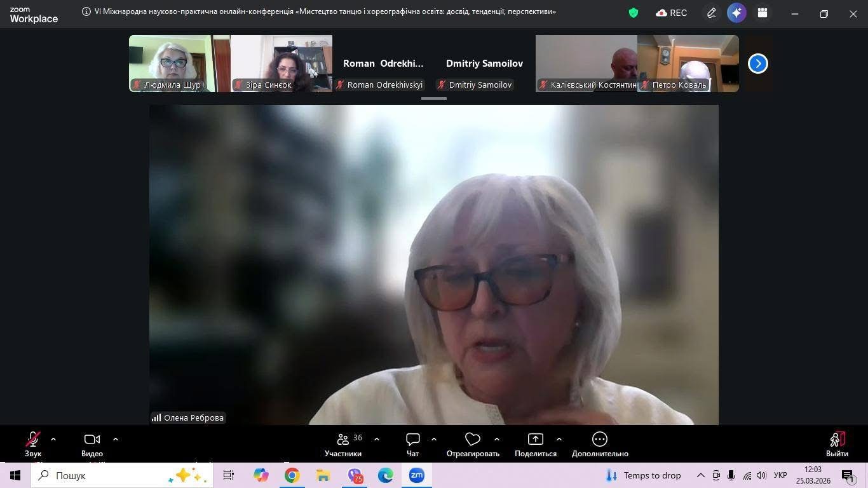Open the AI Companion sparkle icon
The image size is (868, 488).
point(736,13)
